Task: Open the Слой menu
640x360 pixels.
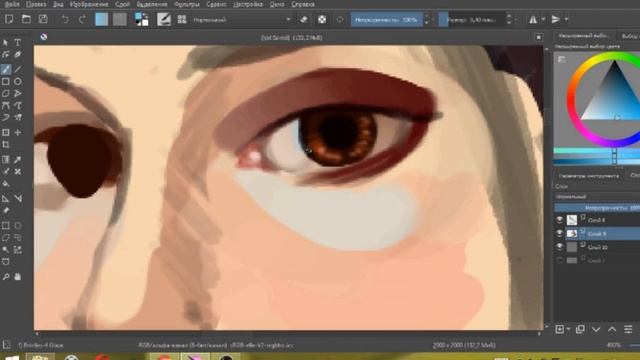Action: 122,4
